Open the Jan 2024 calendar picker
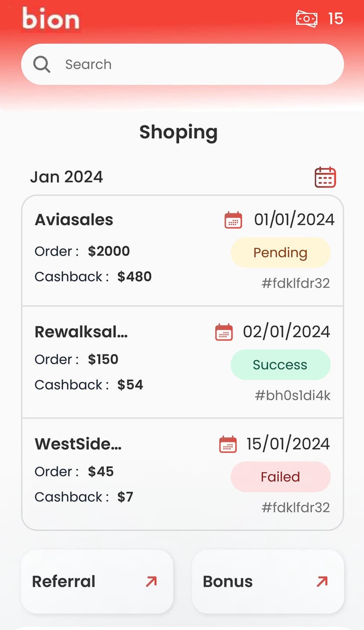 325,177
